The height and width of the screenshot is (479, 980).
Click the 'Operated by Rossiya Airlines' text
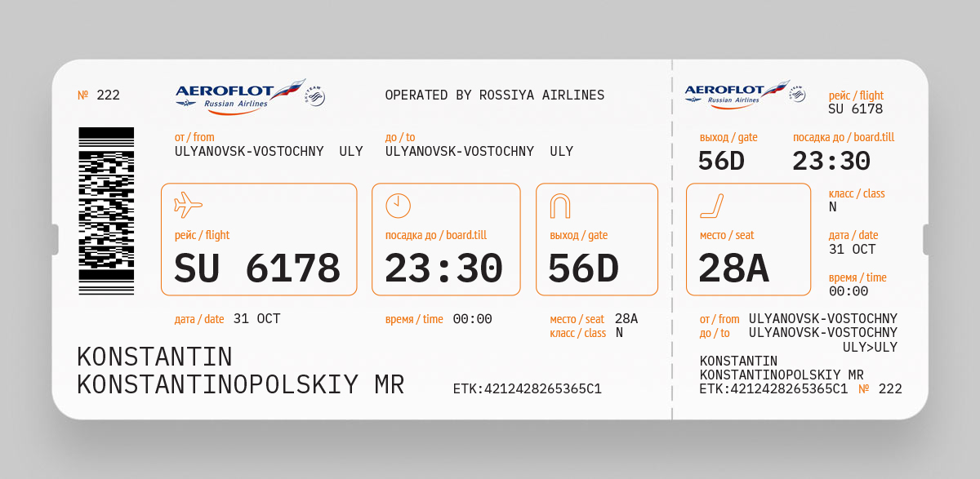[495, 95]
